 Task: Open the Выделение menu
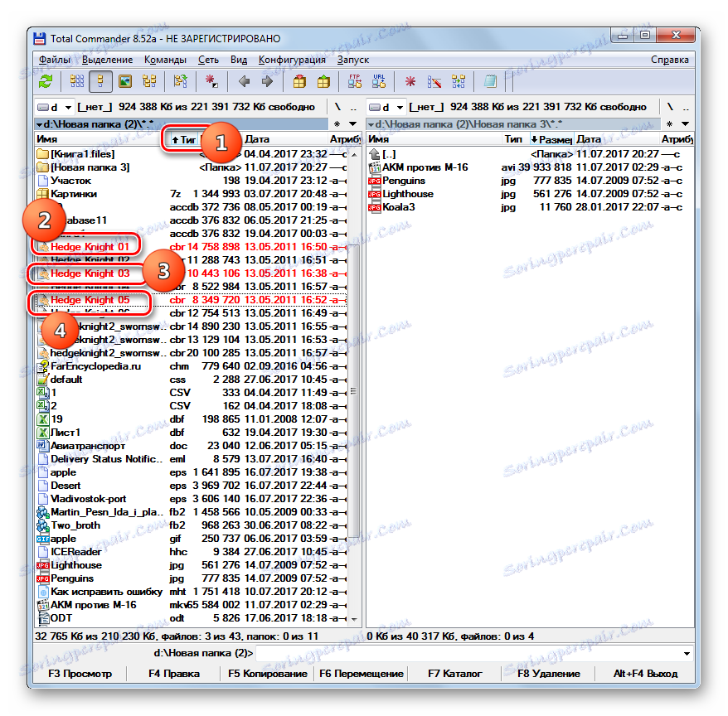coord(107,60)
